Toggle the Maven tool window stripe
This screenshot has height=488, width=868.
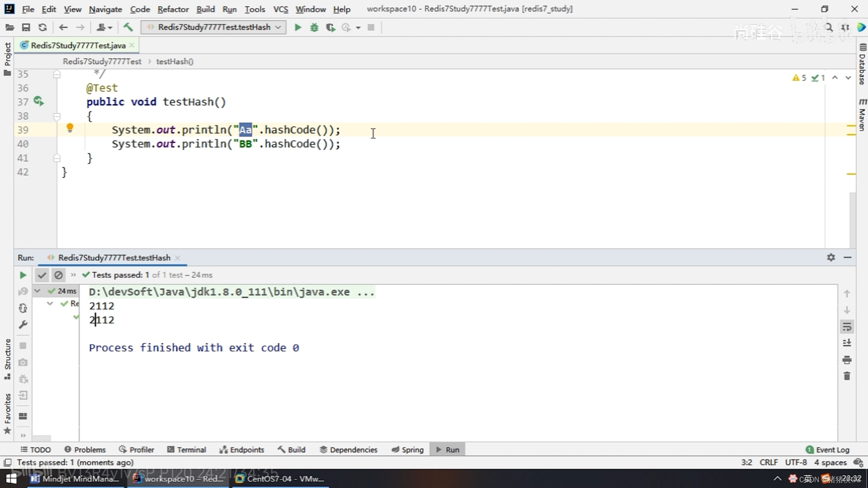(863, 114)
